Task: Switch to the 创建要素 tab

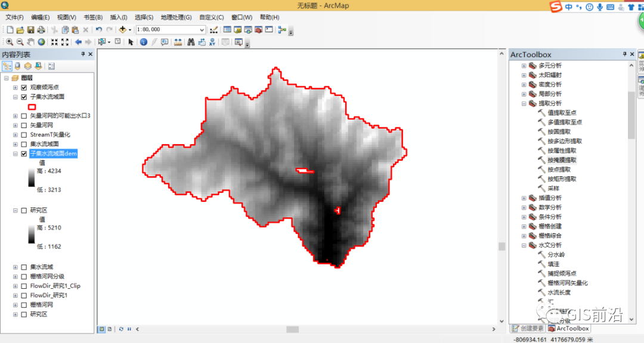Action: pyautogui.click(x=528, y=328)
